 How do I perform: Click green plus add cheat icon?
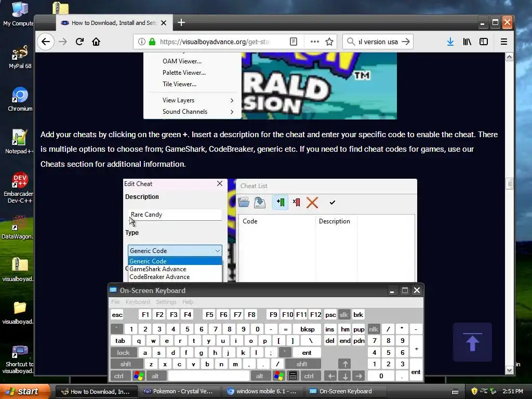[280, 203]
